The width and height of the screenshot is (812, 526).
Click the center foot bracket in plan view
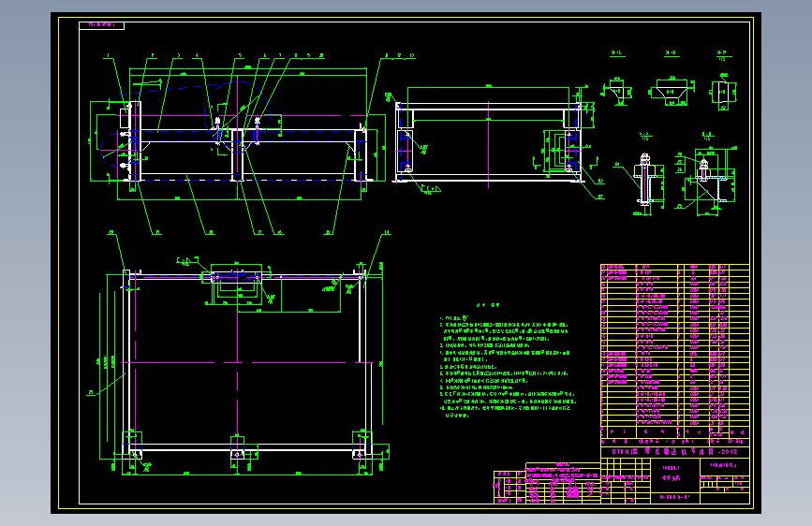237,447
